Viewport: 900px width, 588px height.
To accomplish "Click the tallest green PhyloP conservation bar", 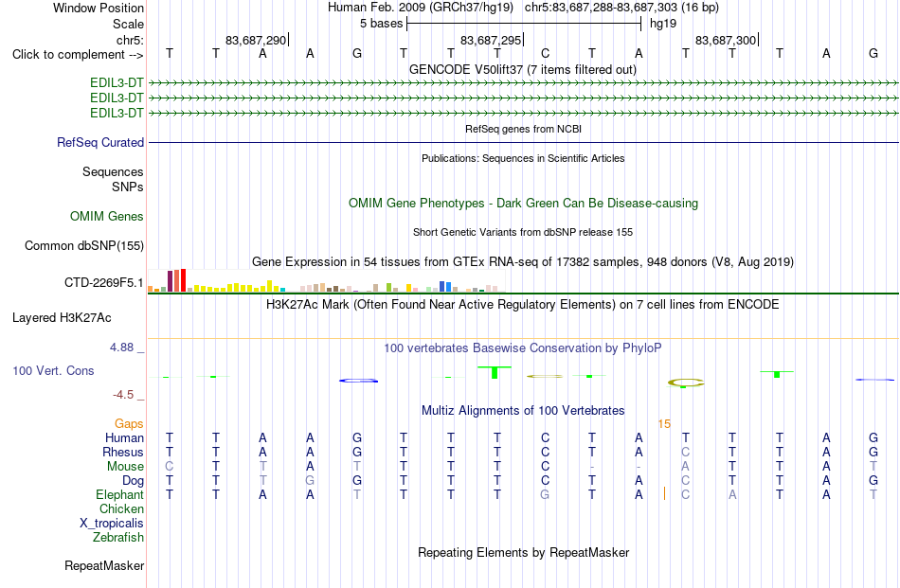I will (x=495, y=372).
